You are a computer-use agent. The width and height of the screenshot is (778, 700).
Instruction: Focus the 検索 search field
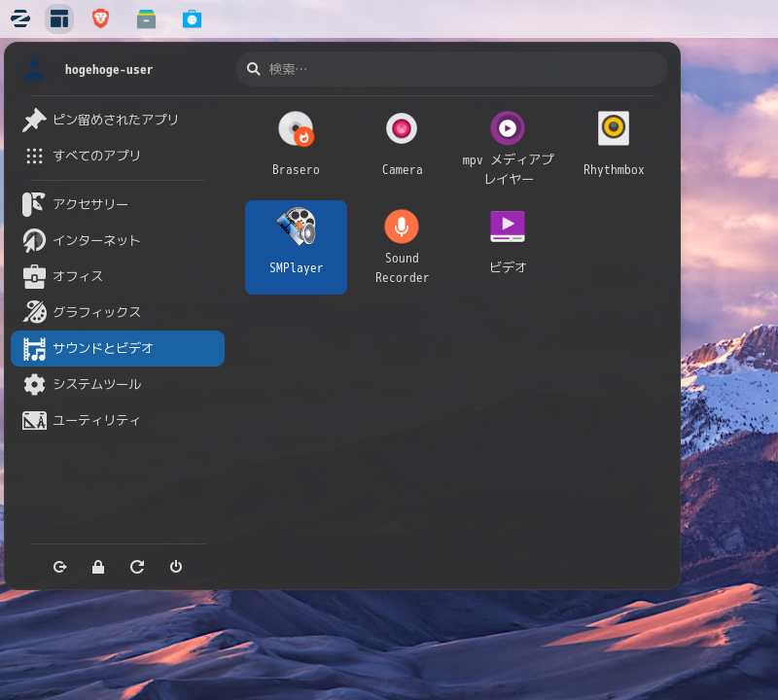[x=452, y=69]
